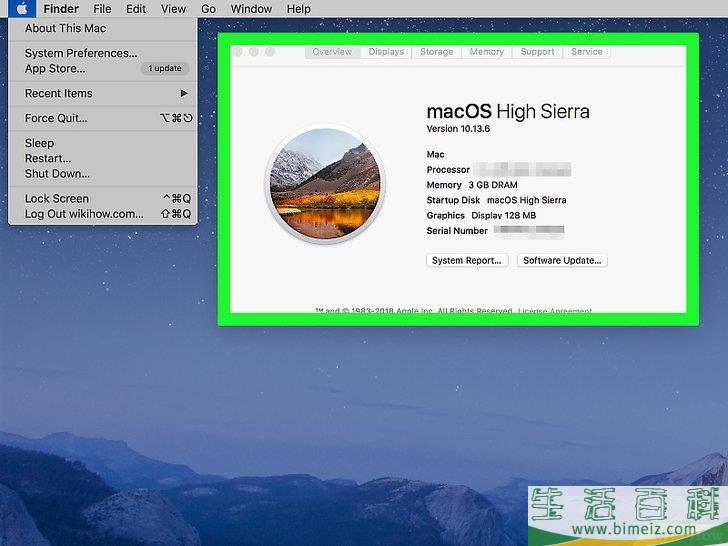This screenshot has width=728, height=546.
Task: Click the 1 update badge
Action: pos(165,68)
